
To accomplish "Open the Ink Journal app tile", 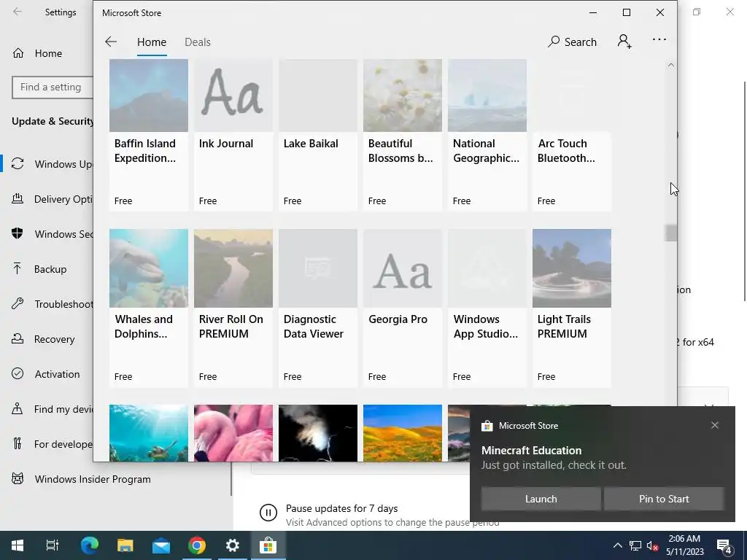I will click(233, 135).
